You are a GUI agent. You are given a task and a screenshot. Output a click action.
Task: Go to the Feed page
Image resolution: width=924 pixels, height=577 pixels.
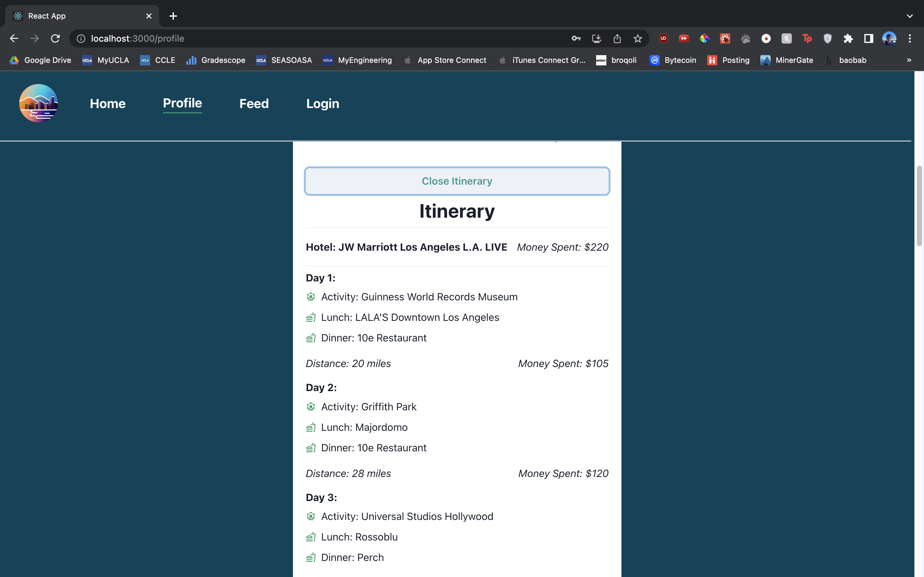[254, 104]
